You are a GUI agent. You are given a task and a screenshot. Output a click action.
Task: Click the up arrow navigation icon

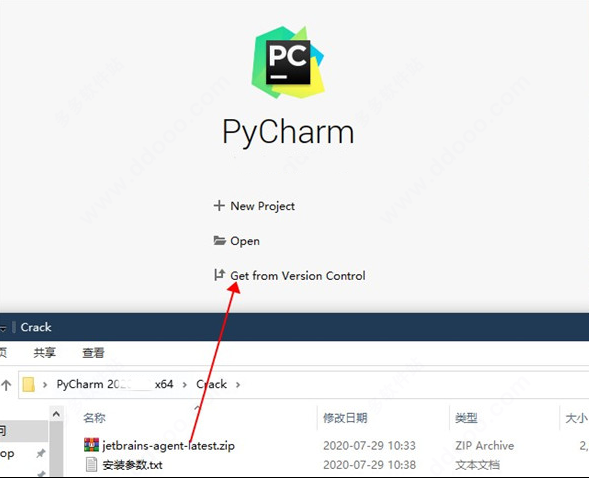click(6, 385)
